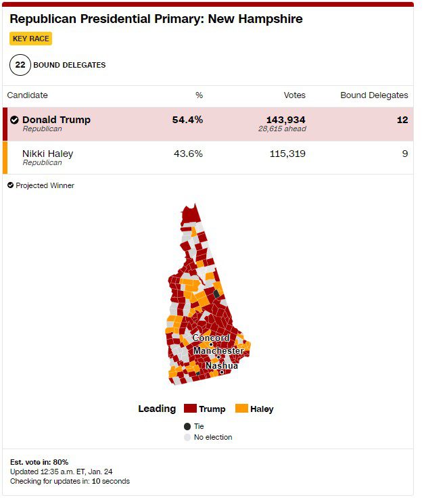Click the Projected Winner checkmark legend icon
Viewport: 424px width, 504px height.
point(10,185)
